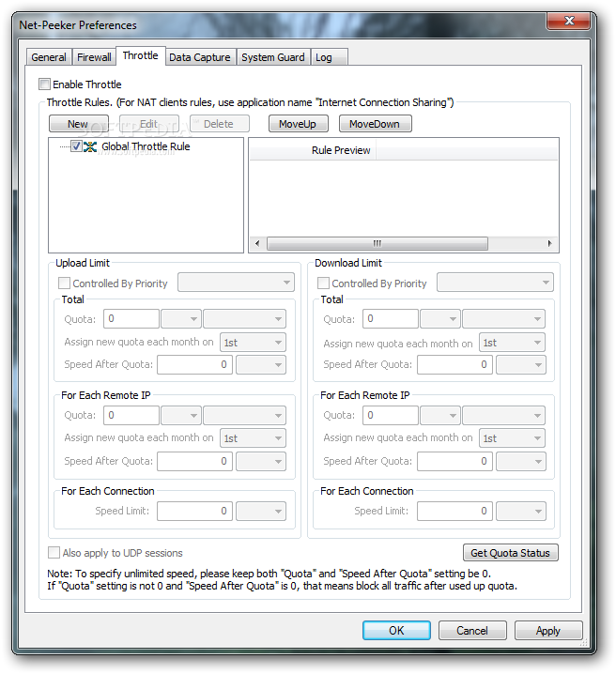Image resolution: width=616 pixels, height=674 pixels.
Task: Open Upload Total Quota unit dropdown
Action: pyautogui.click(x=181, y=319)
